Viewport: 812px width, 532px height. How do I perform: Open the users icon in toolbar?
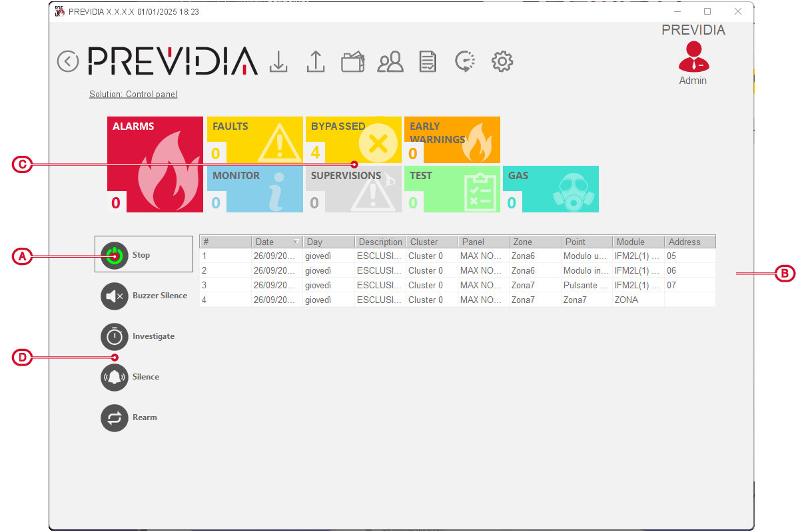coord(390,62)
